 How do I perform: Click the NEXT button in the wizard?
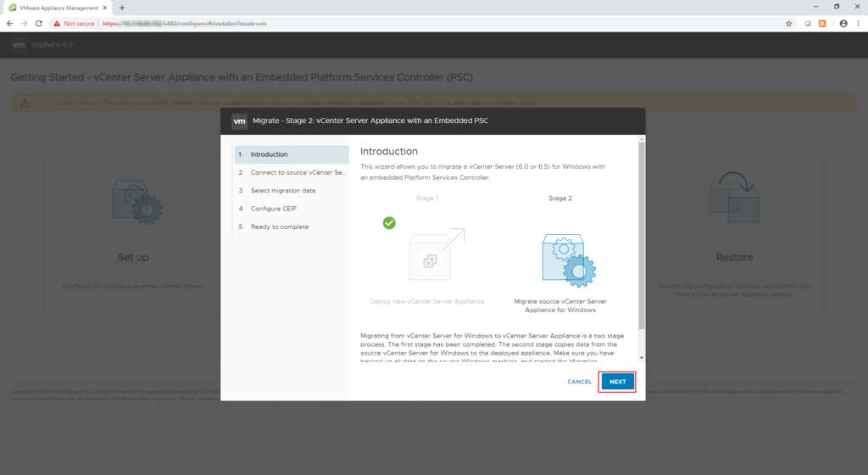(x=617, y=382)
